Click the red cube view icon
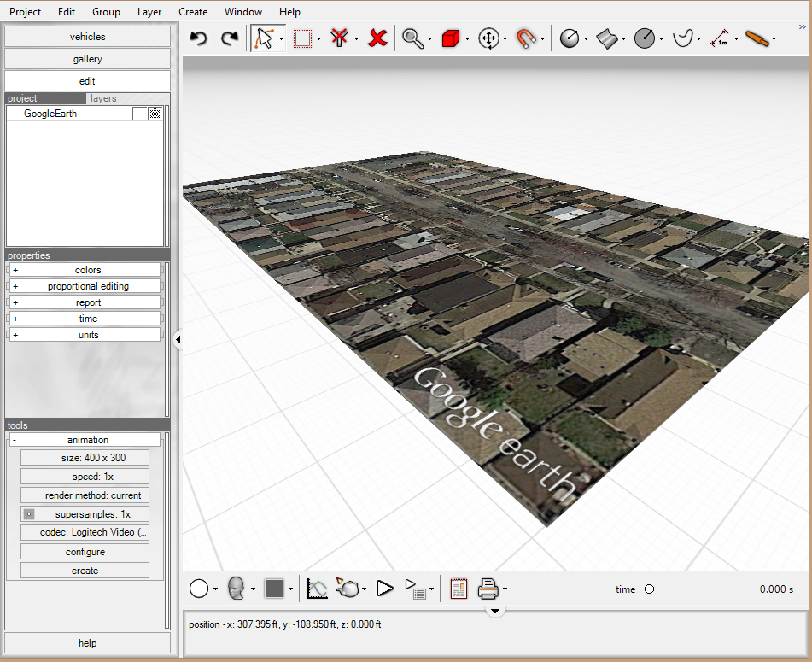812x662 pixels. coord(451,38)
